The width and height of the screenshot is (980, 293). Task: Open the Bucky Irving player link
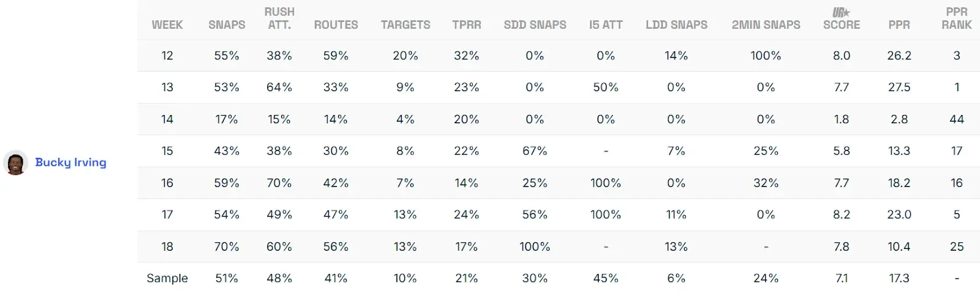point(70,163)
